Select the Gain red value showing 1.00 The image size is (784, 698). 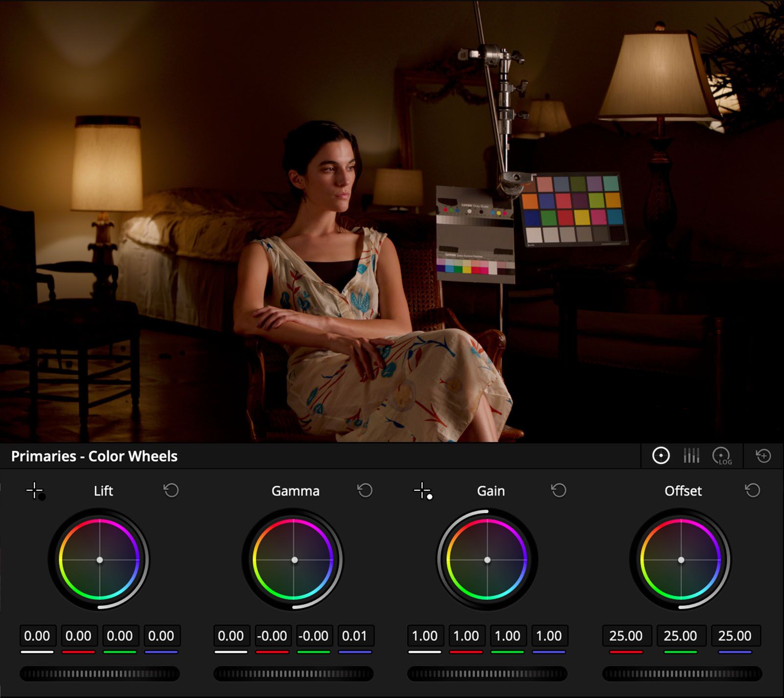click(466, 636)
